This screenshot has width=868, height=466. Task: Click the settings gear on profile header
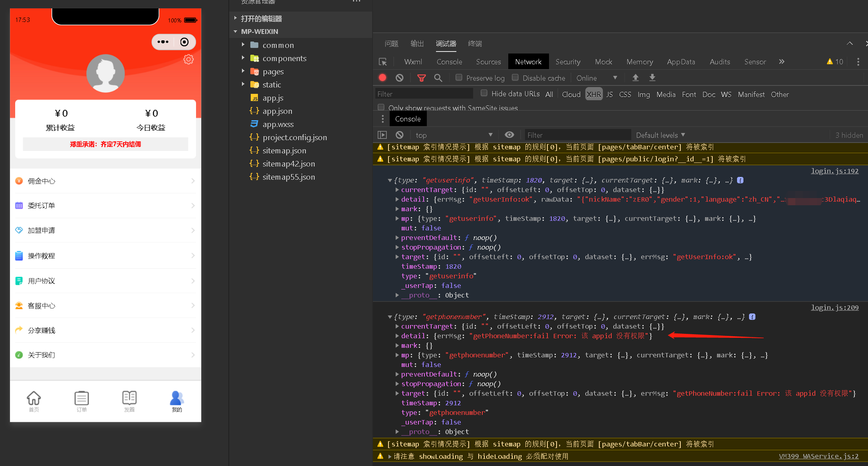(188, 59)
